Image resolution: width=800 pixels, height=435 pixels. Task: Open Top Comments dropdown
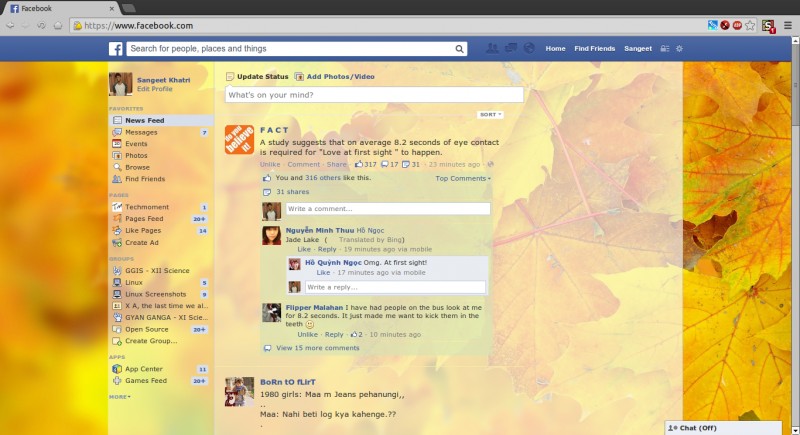coord(463,178)
